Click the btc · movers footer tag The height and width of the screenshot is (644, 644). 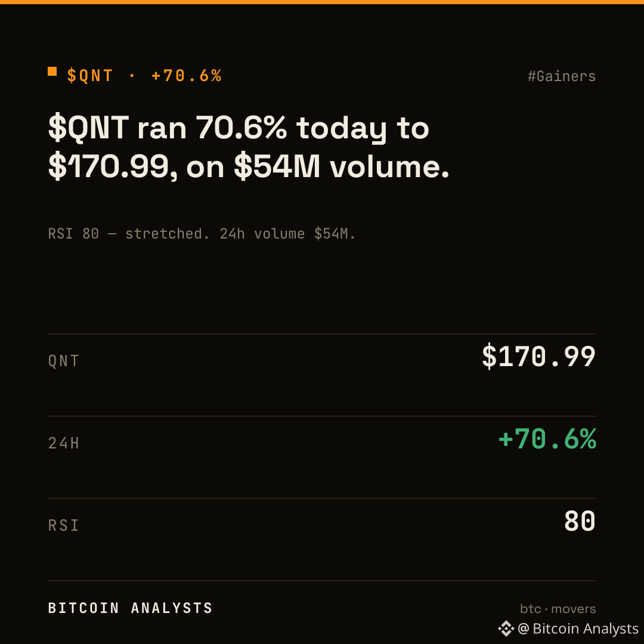pyautogui.click(x=558, y=609)
